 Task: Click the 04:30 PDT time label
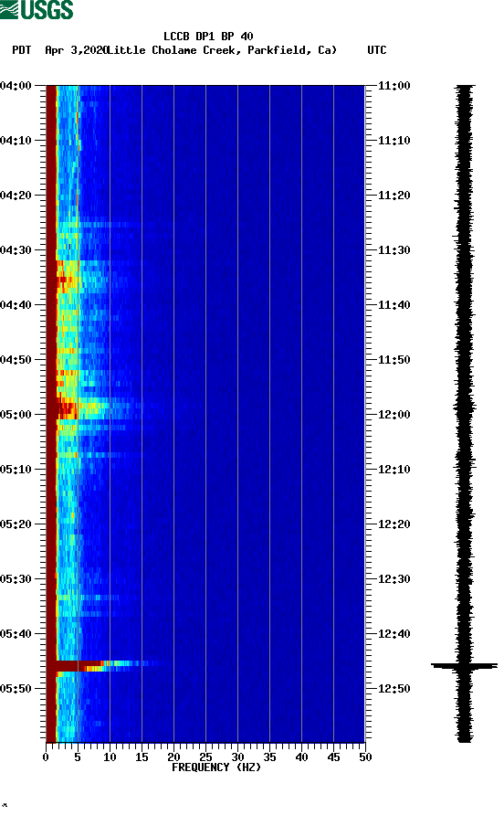[16, 250]
